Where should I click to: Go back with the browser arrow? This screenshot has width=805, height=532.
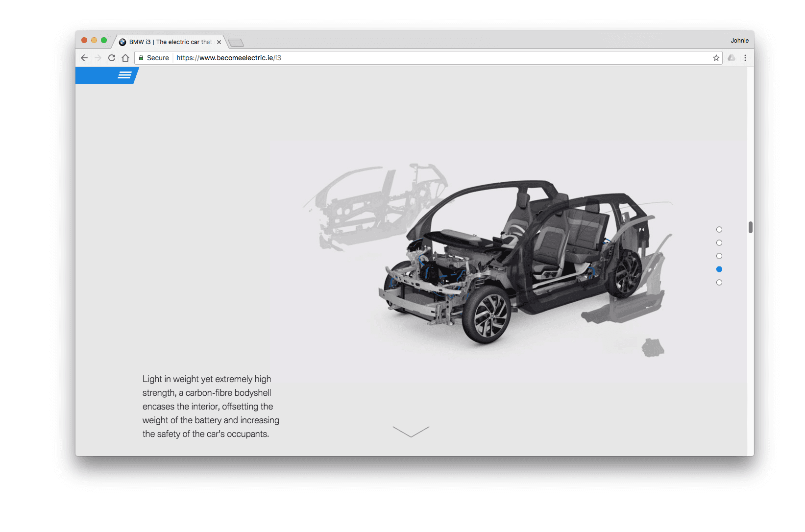(84, 58)
